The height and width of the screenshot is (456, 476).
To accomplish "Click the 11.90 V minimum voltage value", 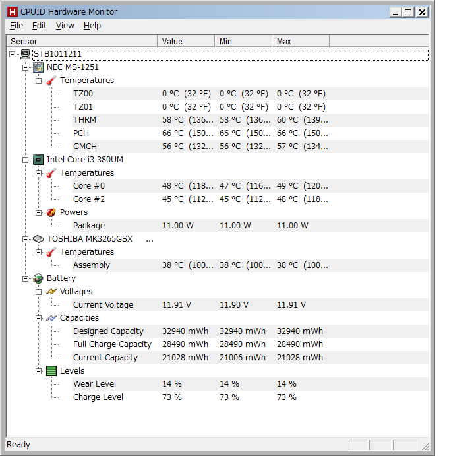I will pos(234,305).
